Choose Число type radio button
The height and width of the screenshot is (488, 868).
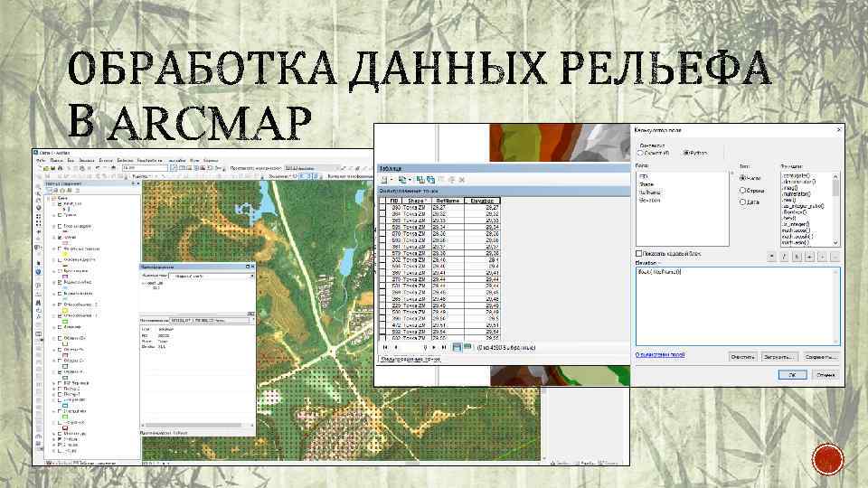(x=743, y=178)
